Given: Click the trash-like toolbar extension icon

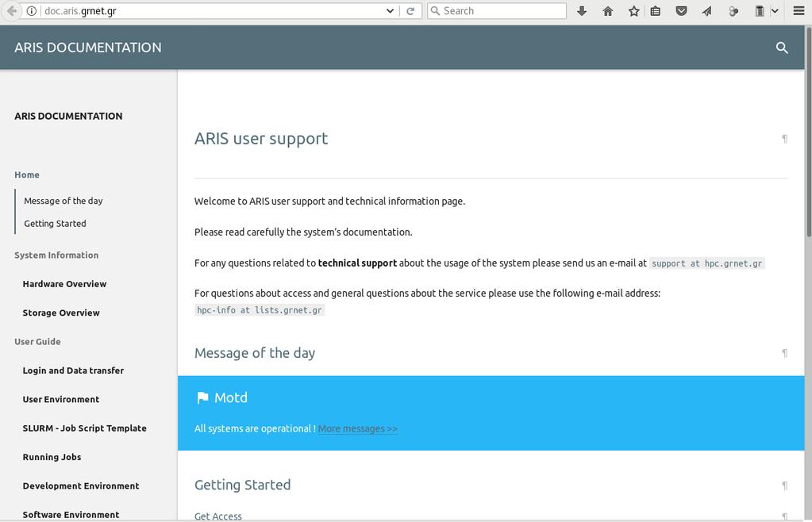Looking at the screenshot, I should [759, 11].
